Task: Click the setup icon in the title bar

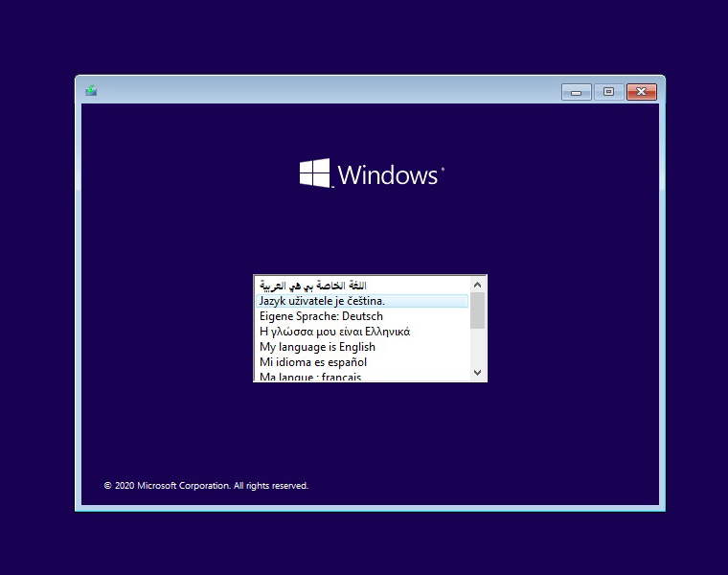Action: (91, 91)
